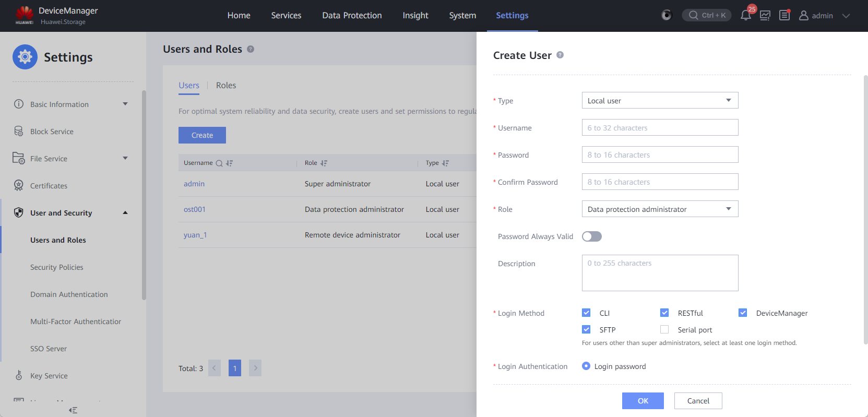Image resolution: width=868 pixels, height=417 pixels.
Task: Open the Data Protection menu
Action: (352, 16)
